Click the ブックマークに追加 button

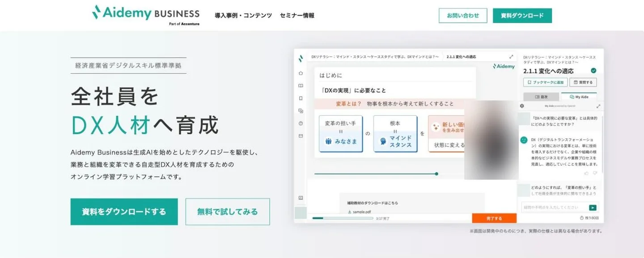click(x=546, y=82)
